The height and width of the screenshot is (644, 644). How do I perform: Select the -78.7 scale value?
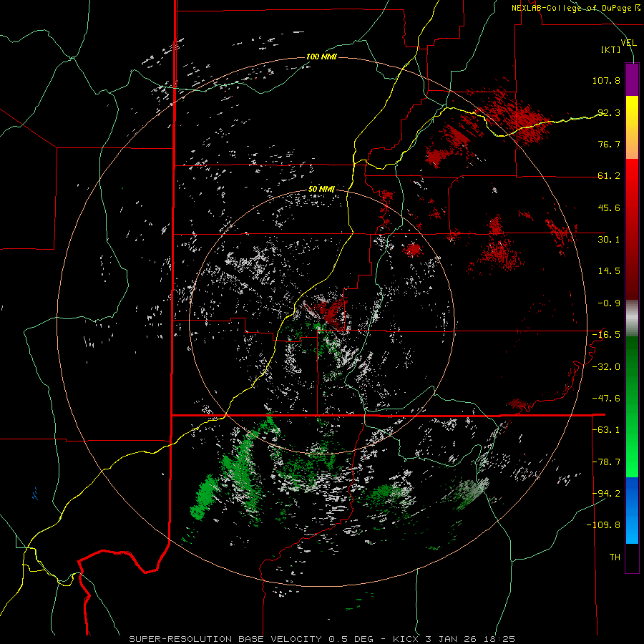pos(606,462)
